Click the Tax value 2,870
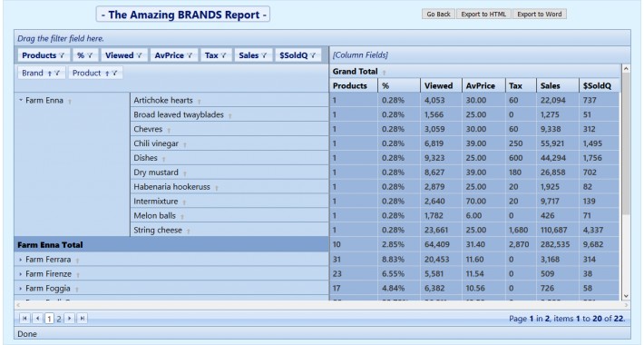The height and width of the screenshot is (345, 644). 519,244
